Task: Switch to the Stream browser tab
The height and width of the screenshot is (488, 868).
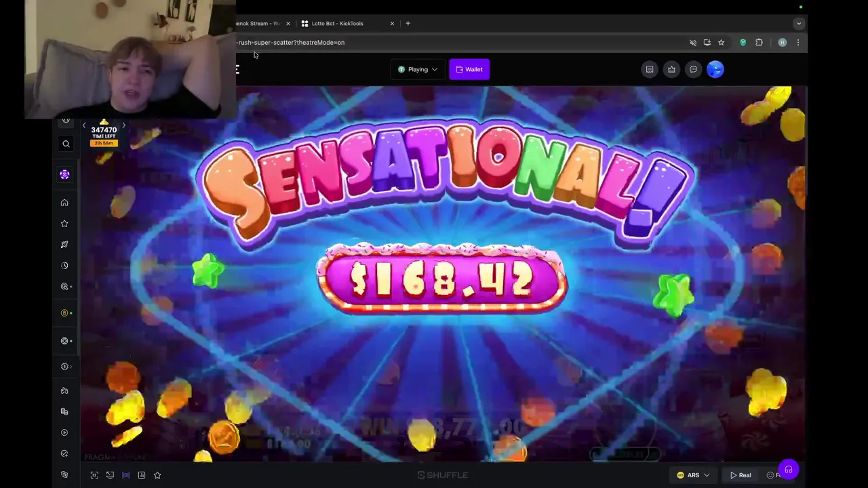Action: [259, 23]
